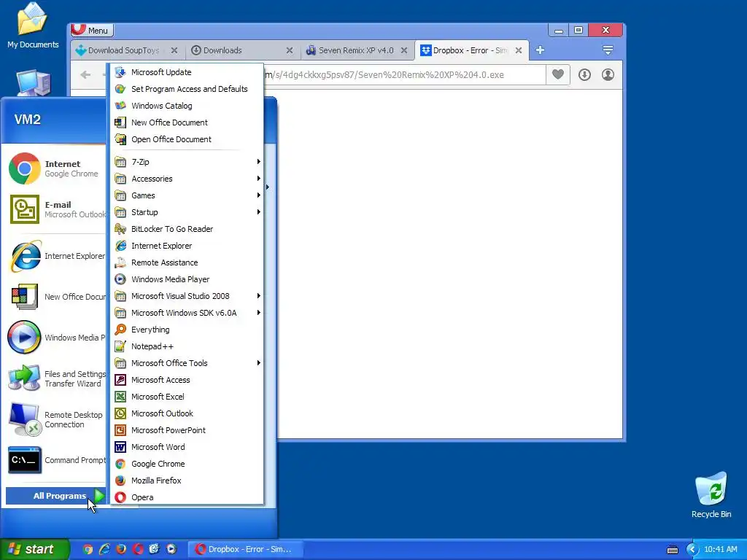
Task: Launch Microsoft PowerPoint
Action: pos(187,430)
